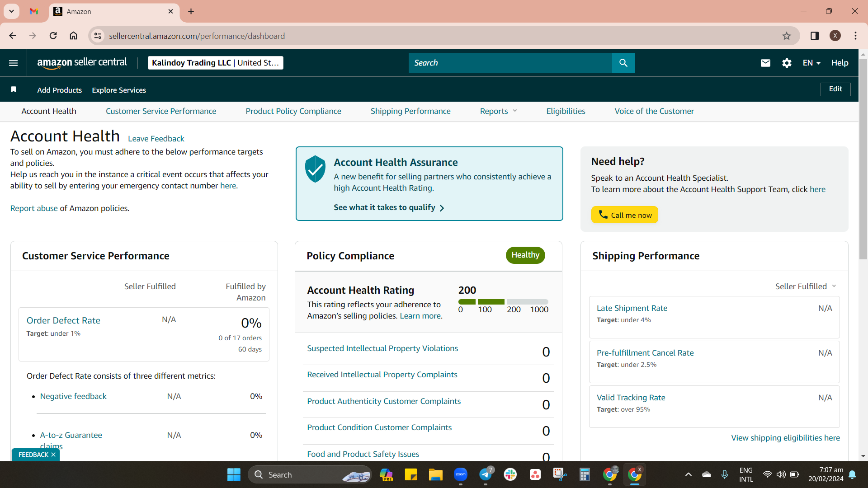868x488 pixels.
Task: Open the buyer messages mail icon
Action: 765,63
